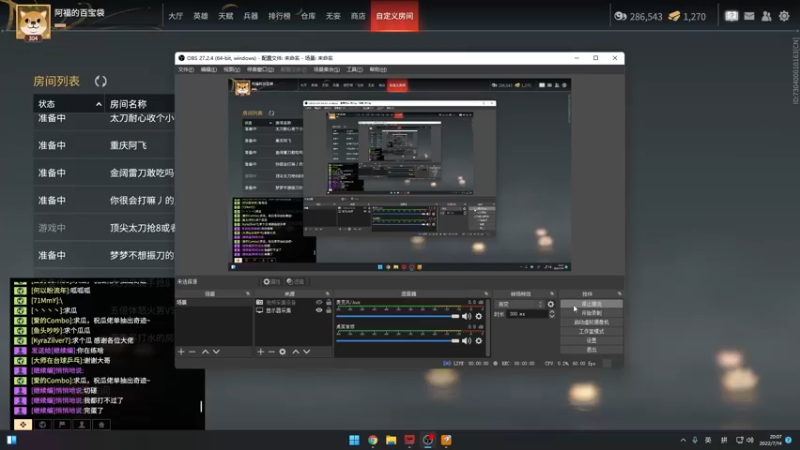This screenshot has height=450, width=800.
Task: Select the flag chat channel tab
Action: coord(62,424)
